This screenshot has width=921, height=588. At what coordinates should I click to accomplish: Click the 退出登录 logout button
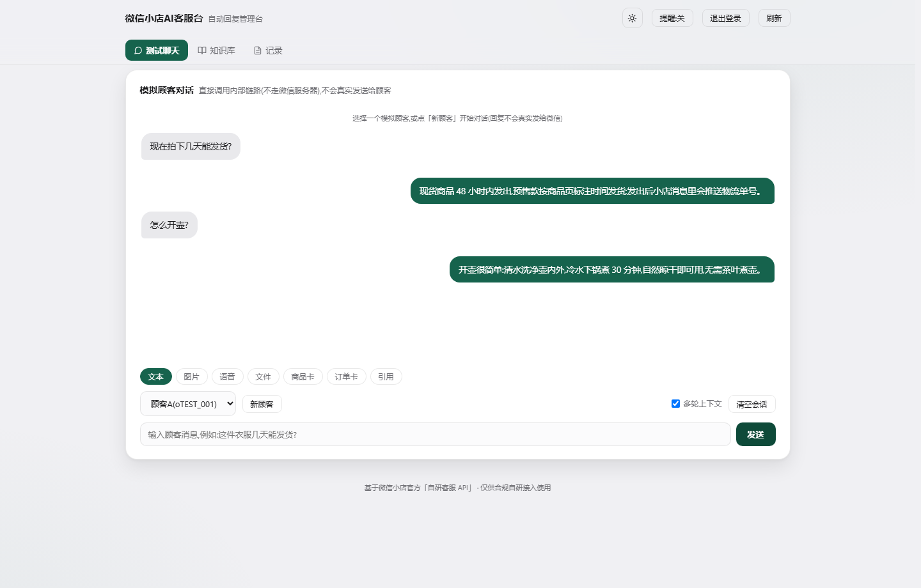pos(725,18)
